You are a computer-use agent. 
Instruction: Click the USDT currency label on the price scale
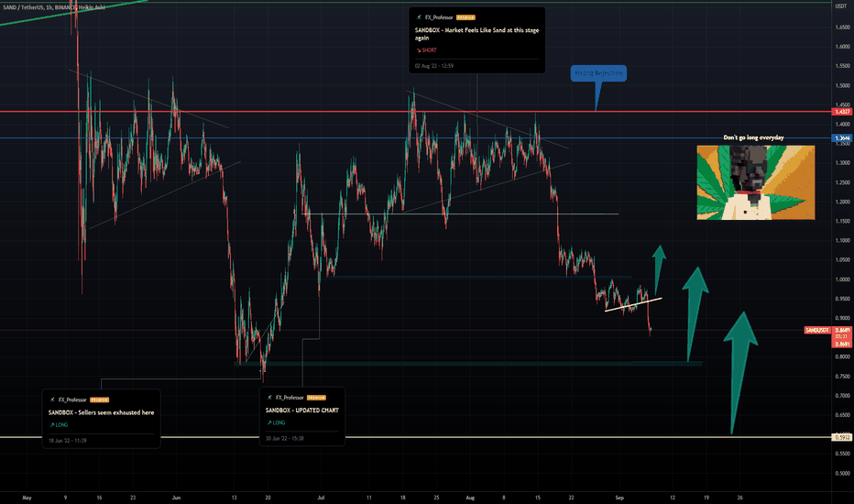point(841,6)
